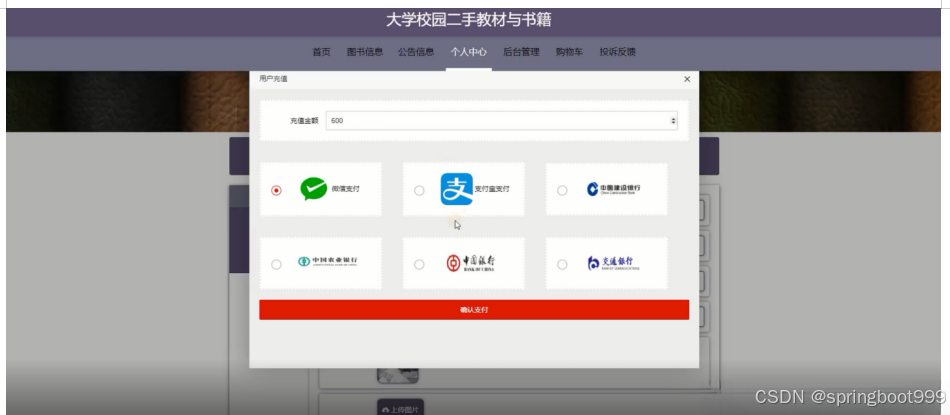
Task: Click the 微信支付 label text
Action: point(345,189)
